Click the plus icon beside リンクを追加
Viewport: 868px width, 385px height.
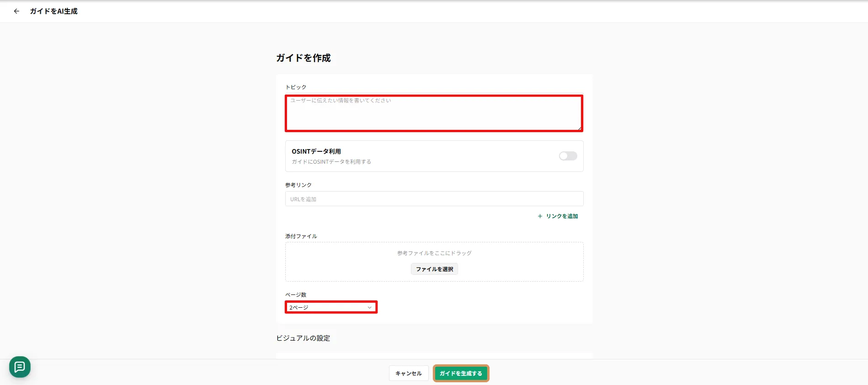coord(540,216)
